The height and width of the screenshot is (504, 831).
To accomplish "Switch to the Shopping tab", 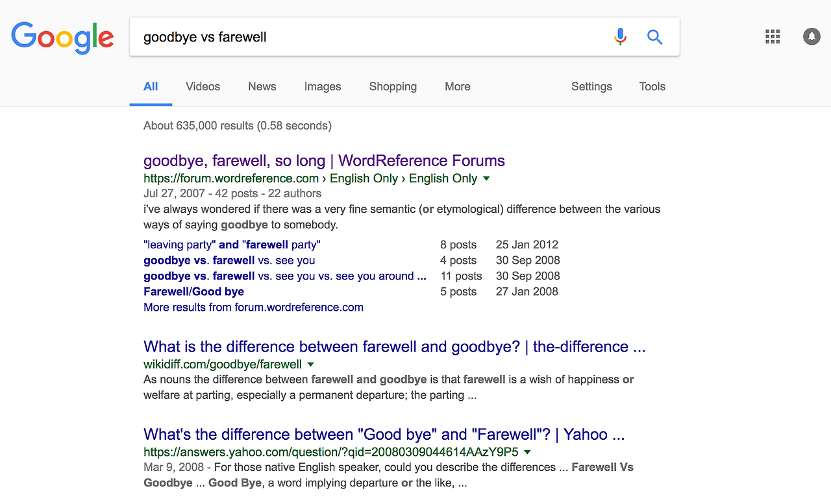I will 393,86.
